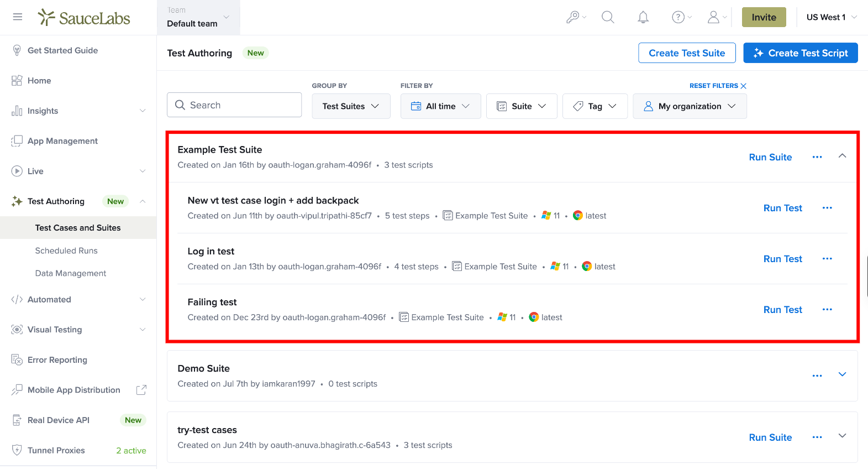The height and width of the screenshot is (469, 868).
Task: Open more options for New vt test case
Action: click(827, 208)
